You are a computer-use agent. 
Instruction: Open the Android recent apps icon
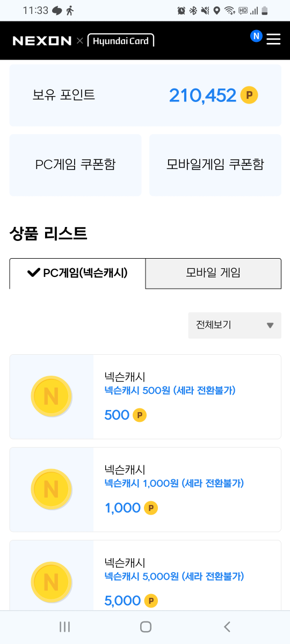(x=64, y=626)
